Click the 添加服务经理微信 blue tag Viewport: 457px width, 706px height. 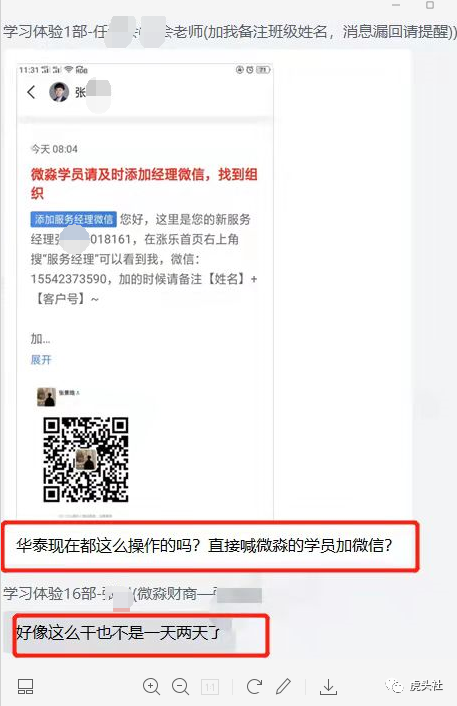point(74,219)
